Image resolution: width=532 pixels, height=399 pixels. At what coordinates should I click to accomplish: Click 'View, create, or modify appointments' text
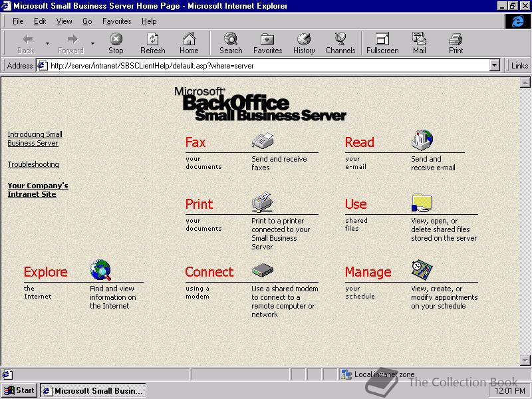tap(444, 297)
